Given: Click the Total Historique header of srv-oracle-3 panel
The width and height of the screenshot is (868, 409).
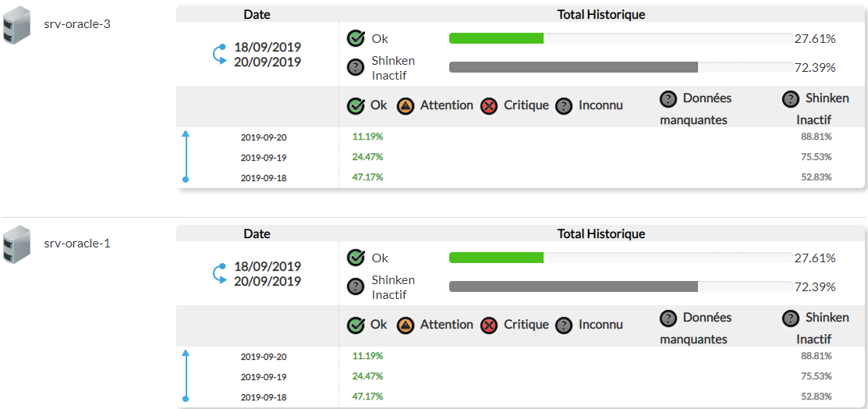Looking at the screenshot, I should tap(601, 14).
